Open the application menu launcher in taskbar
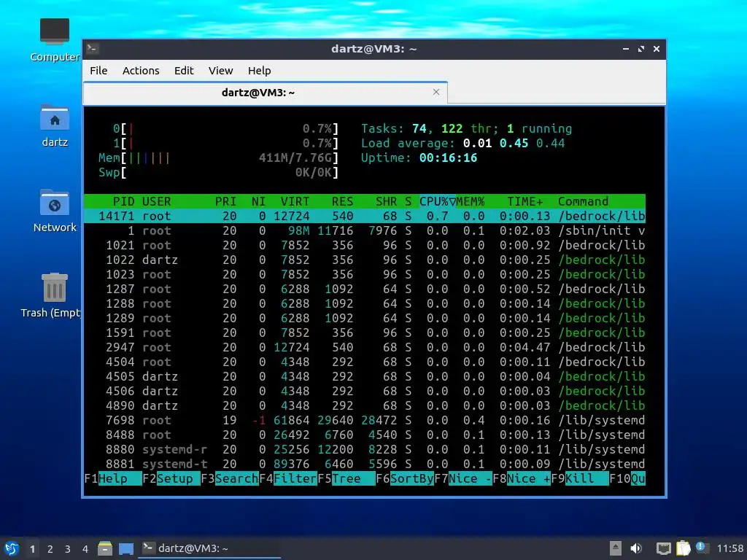The image size is (747, 560). [12, 548]
